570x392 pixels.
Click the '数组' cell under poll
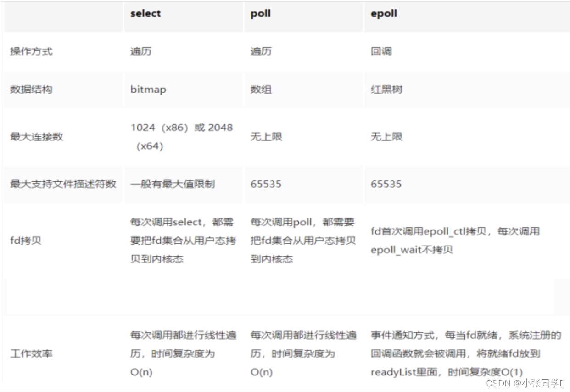coord(261,90)
